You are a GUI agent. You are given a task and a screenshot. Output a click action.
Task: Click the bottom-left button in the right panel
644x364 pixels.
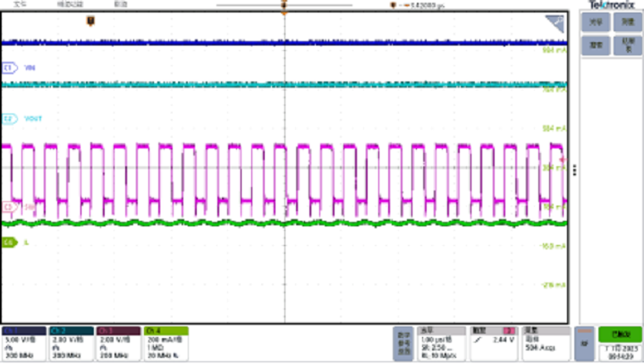pos(596,44)
